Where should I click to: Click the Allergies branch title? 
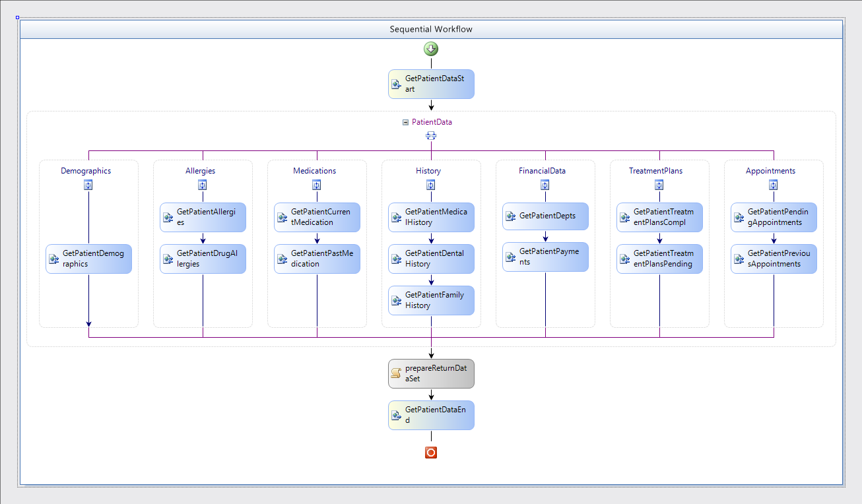click(200, 171)
